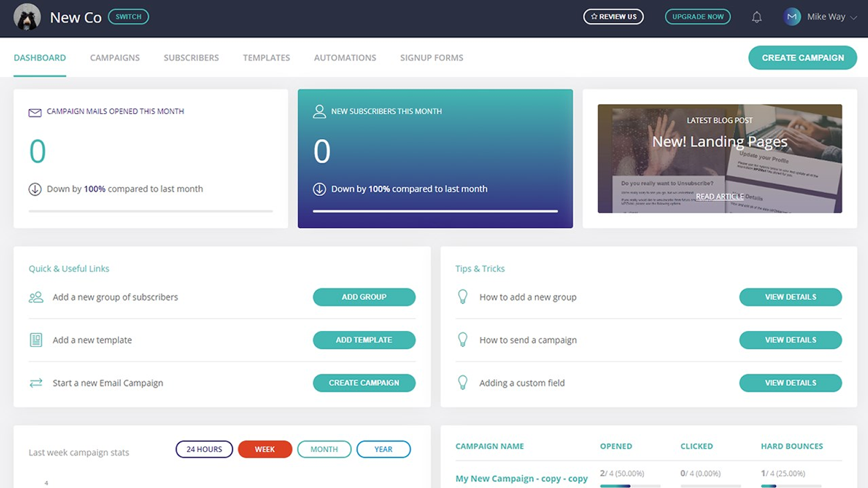Click the New! Landing Pages blog title
This screenshot has height=488, width=868.
point(719,142)
